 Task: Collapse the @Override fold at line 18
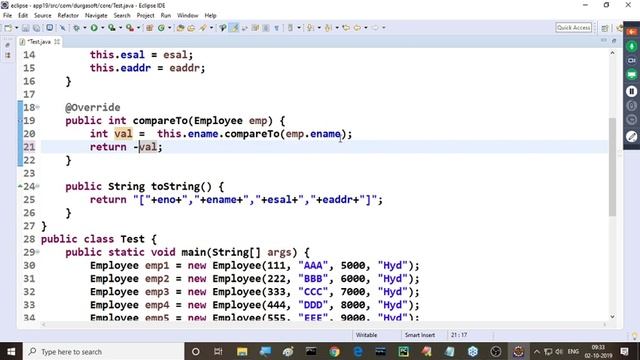(x=38, y=107)
